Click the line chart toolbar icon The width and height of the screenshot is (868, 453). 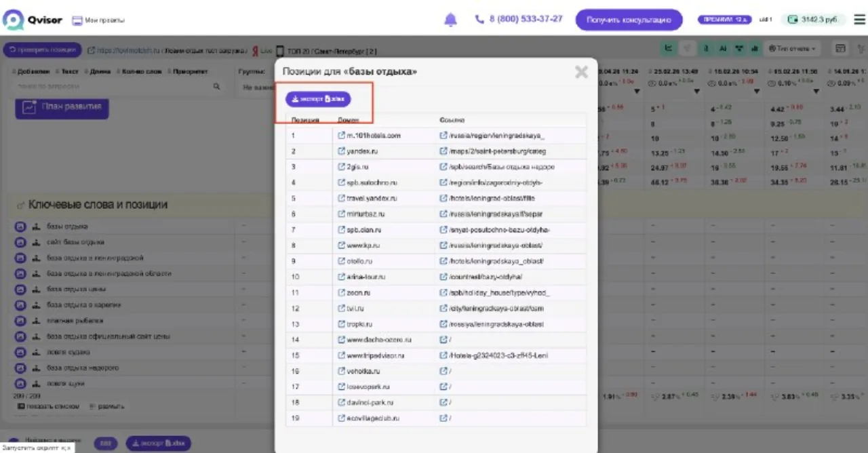669,48
